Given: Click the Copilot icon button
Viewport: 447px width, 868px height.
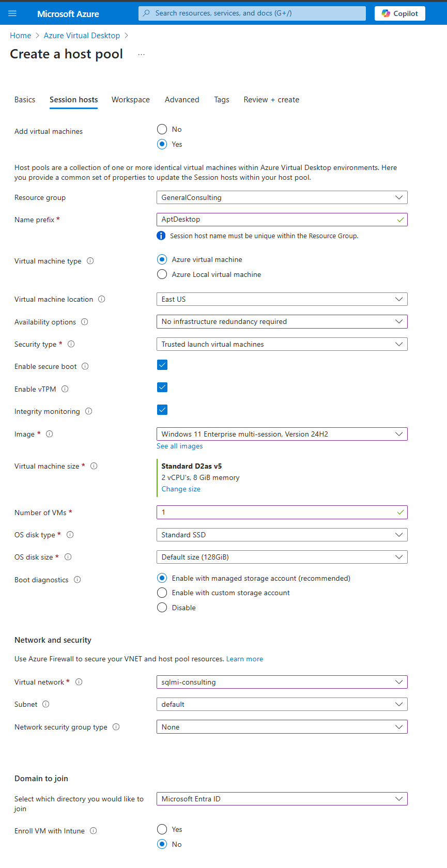Looking at the screenshot, I should [x=399, y=13].
